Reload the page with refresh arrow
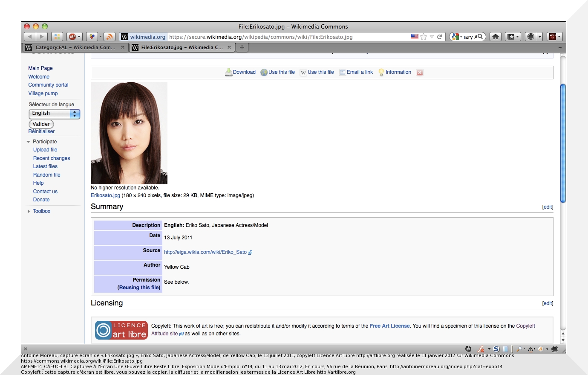The image size is (588, 375). tap(439, 37)
